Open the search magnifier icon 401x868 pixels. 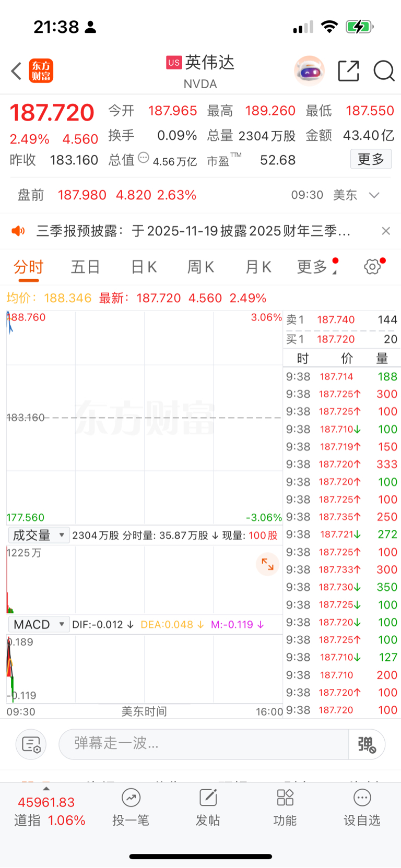tap(384, 71)
